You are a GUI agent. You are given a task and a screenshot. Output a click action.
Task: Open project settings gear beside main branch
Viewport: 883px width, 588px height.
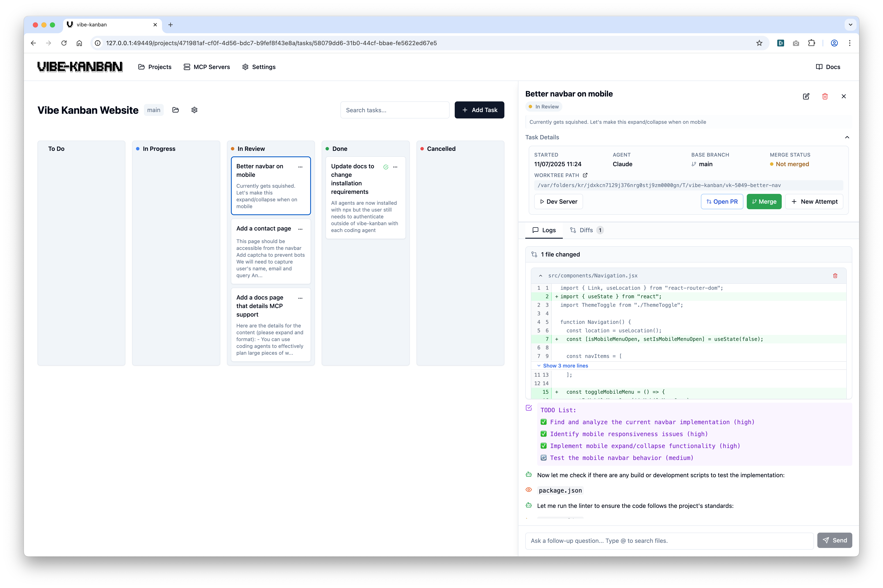point(194,110)
